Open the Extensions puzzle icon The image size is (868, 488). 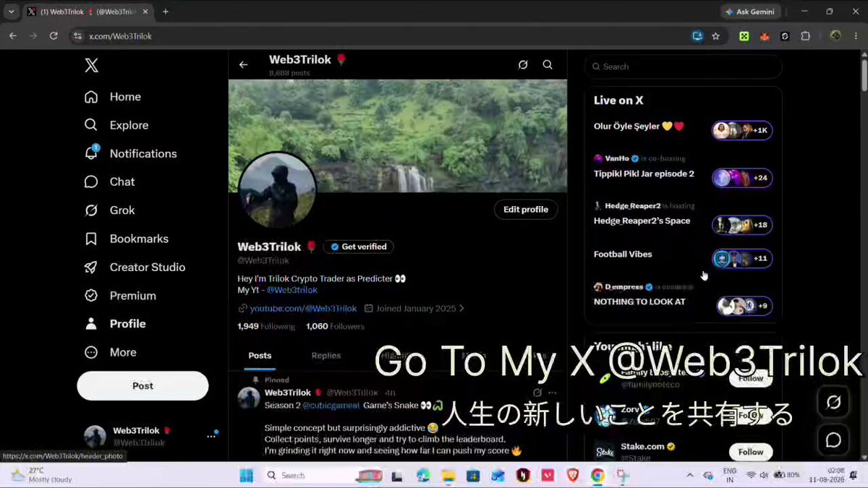[805, 35]
